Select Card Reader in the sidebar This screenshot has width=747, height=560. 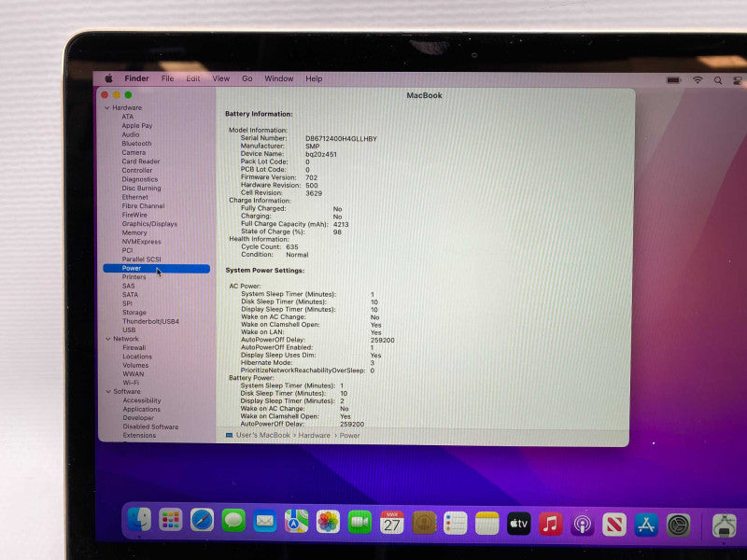141,161
